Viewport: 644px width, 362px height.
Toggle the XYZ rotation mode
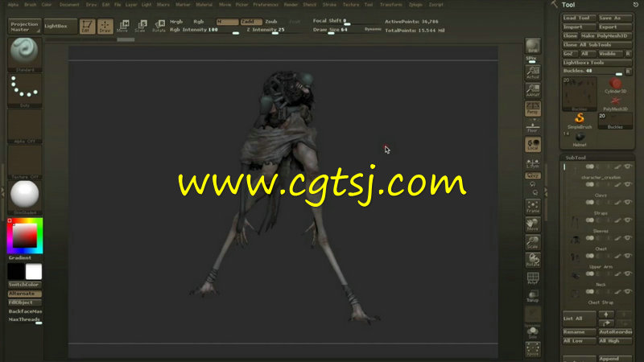533,175
